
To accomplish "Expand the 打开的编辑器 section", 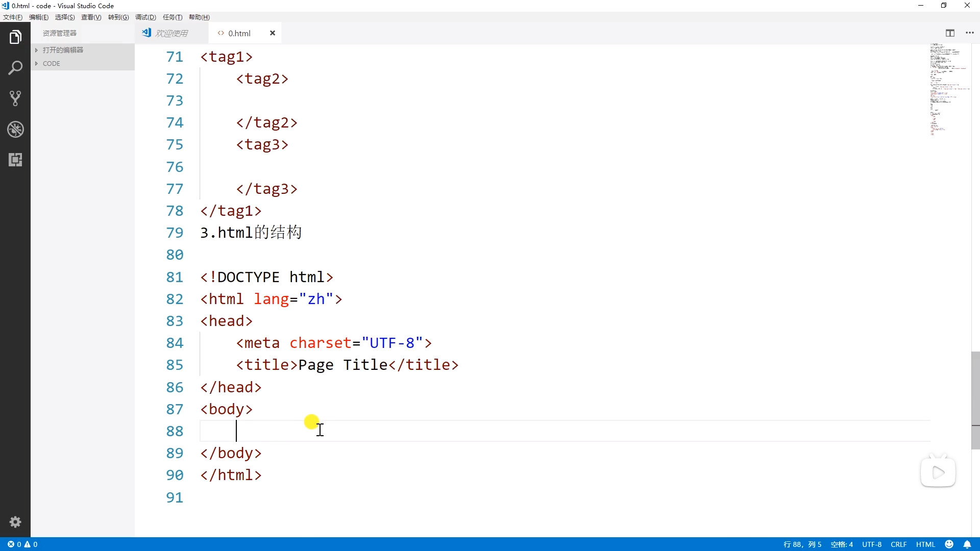I will tap(63, 50).
